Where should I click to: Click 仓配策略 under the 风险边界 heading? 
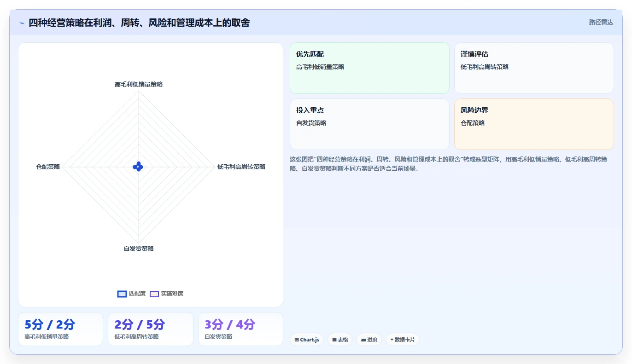[x=473, y=123]
